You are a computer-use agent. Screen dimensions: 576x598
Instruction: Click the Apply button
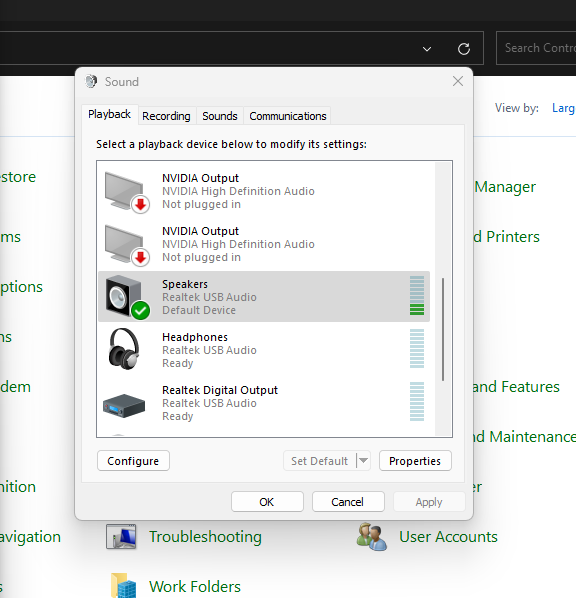(429, 502)
